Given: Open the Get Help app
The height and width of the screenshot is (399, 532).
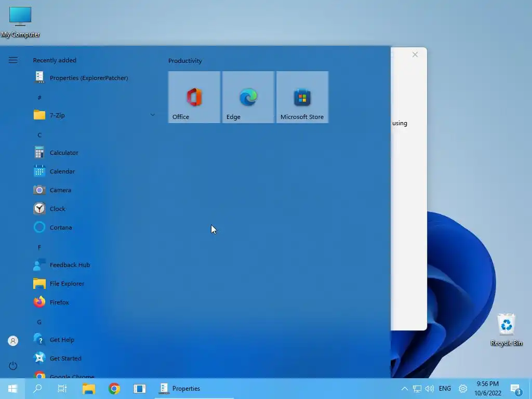Looking at the screenshot, I should tap(94, 340).
